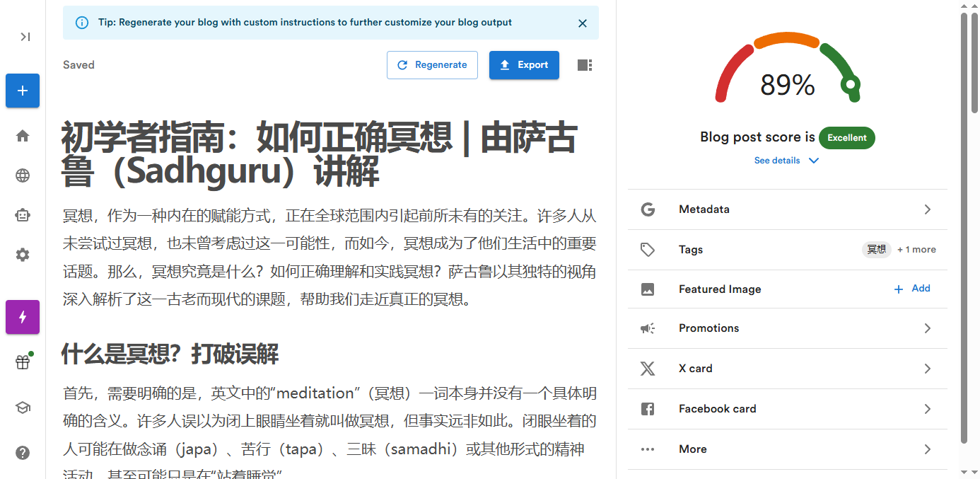Image resolution: width=980 pixels, height=479 pixels.
Task: Click the 89% score gauge
Action: point(787,85)
